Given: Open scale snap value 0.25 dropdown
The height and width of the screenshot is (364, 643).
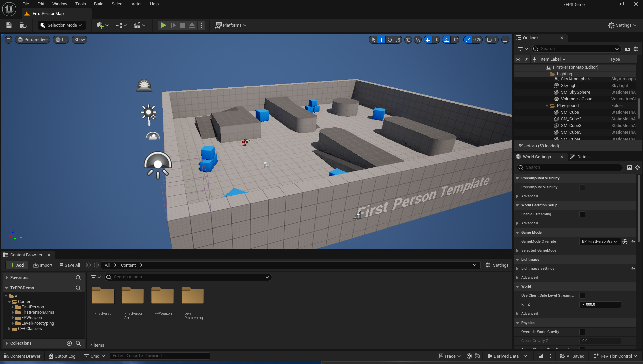Looking at the screenshot, I should tap(477, 40).
